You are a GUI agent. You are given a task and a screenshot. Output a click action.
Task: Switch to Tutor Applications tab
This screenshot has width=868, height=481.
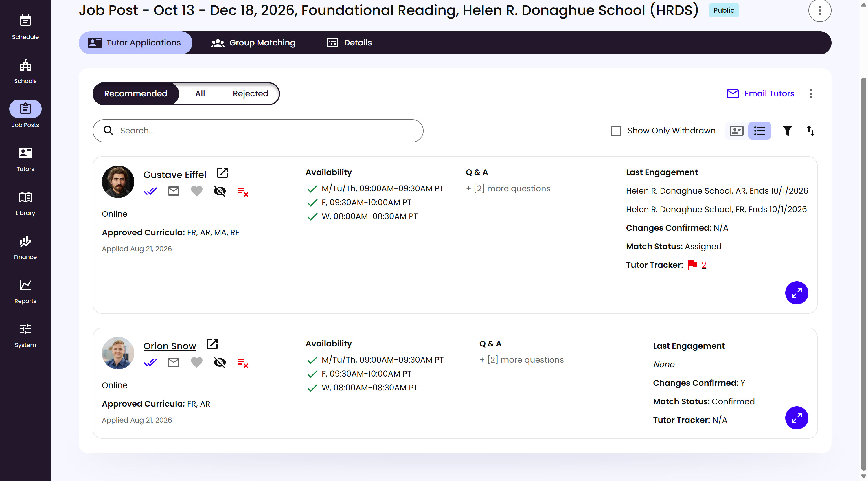(x=135, y=43)
